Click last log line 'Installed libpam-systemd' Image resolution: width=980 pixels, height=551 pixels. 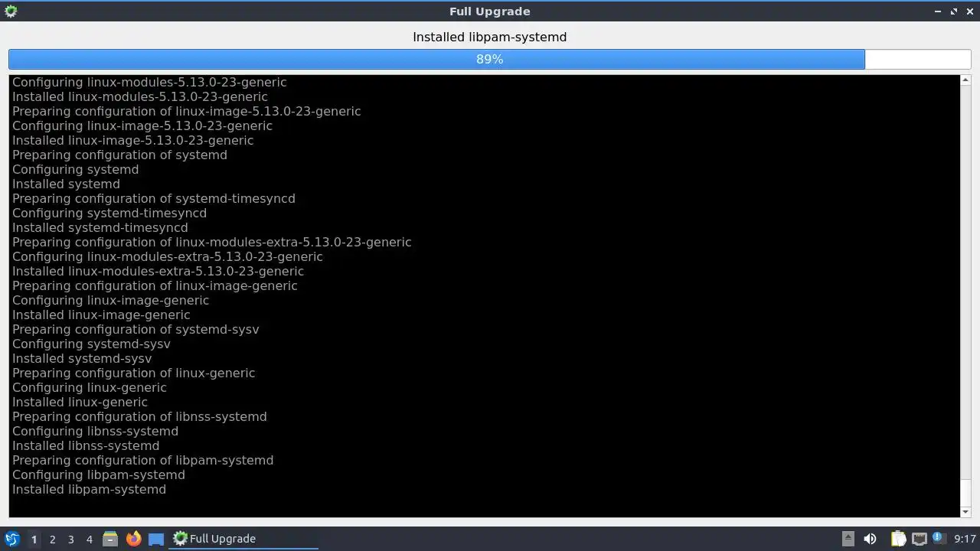click(x=89, y=489)
